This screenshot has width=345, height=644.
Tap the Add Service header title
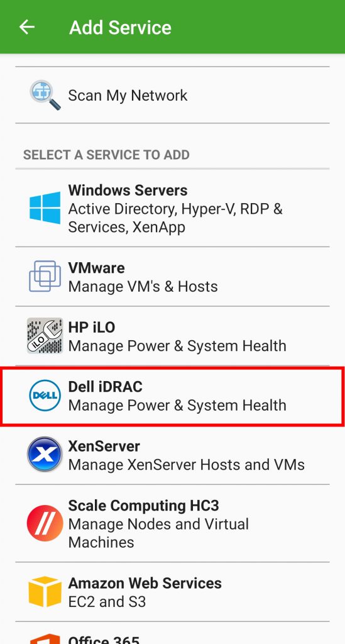pyautogui.click(x=120, y=28)
